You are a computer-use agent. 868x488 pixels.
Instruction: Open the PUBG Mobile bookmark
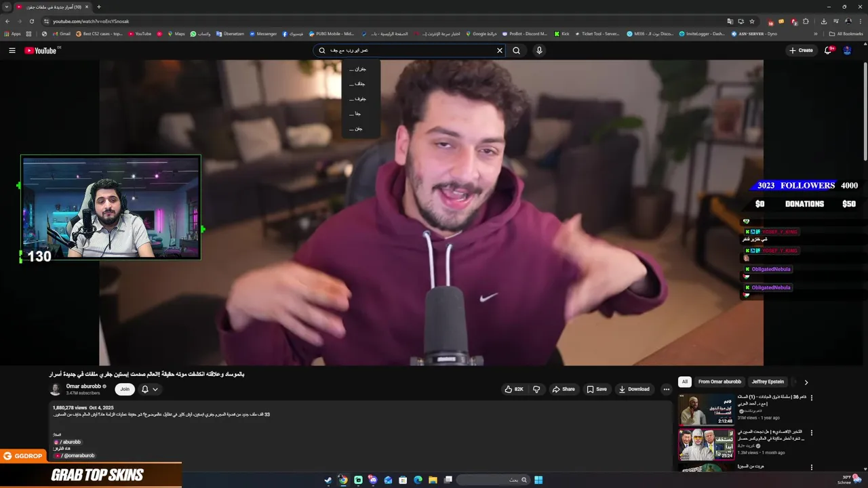(x=332, y=33)
